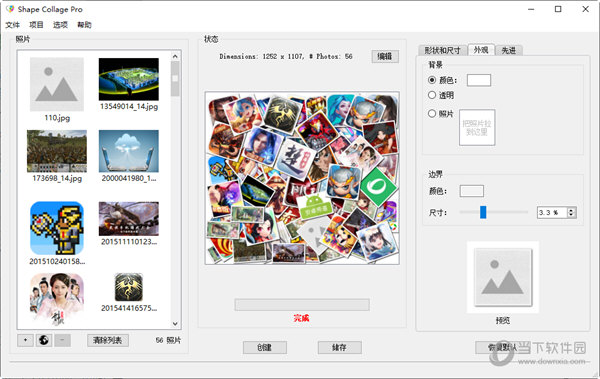Click the 预览 placeholder image
Viewport: 600px width, 379px height.
[503, 277]
